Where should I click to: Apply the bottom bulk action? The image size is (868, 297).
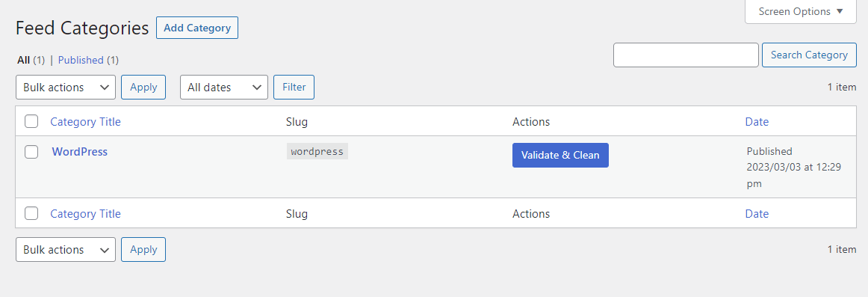[x=143, y=249]
